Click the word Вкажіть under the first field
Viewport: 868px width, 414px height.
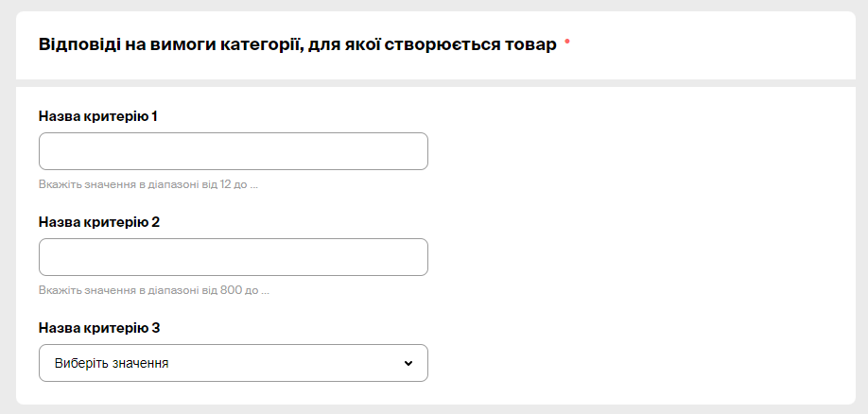tap(58, 184)
